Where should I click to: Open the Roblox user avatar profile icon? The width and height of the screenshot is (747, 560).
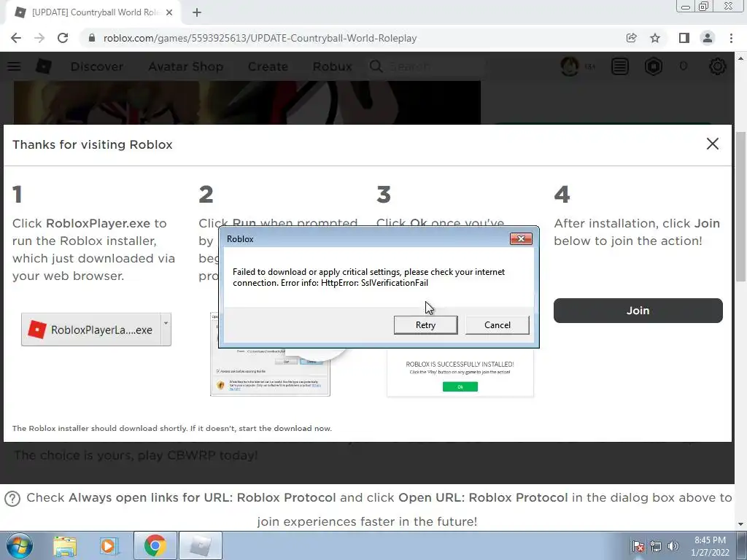pyautogui.click(x=570, y=66)
